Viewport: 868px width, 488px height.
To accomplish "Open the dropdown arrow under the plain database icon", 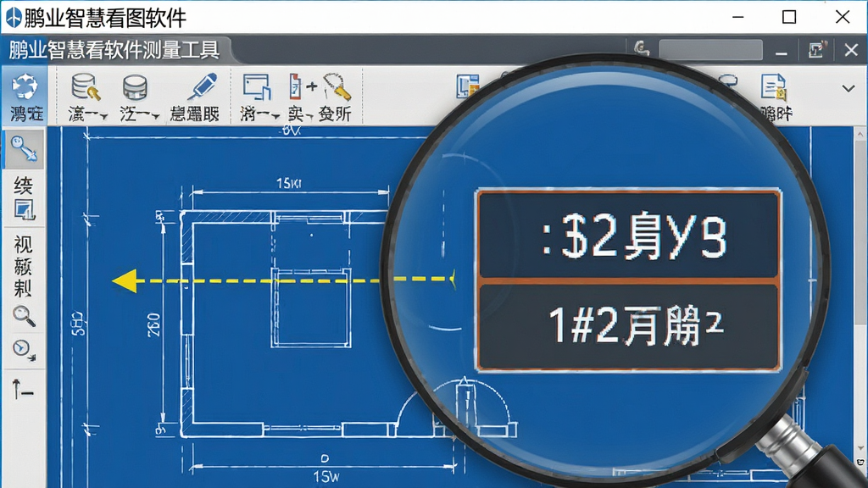I will (x=156, y=116).
